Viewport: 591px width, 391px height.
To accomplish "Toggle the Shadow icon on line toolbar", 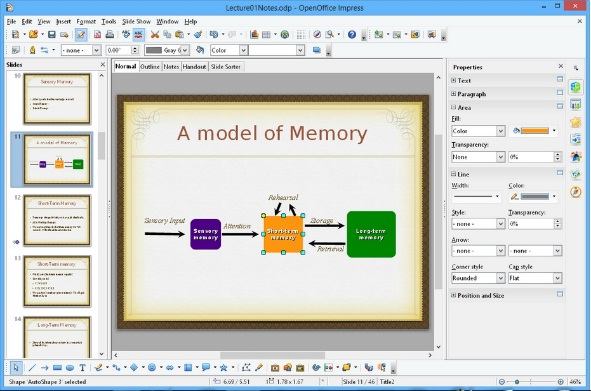I will click(x=317, y=50).
